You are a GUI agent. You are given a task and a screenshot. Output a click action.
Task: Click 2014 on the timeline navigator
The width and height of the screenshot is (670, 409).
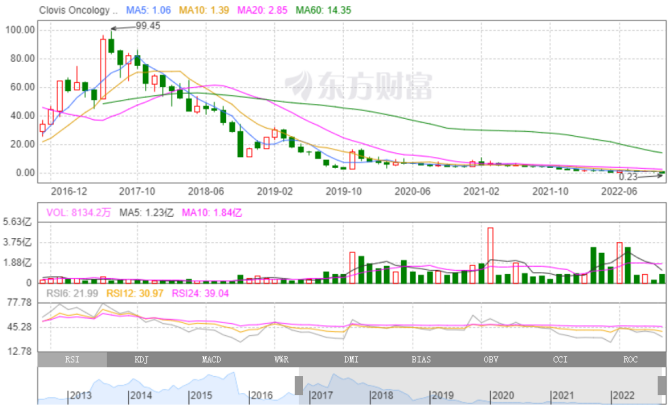140,396
